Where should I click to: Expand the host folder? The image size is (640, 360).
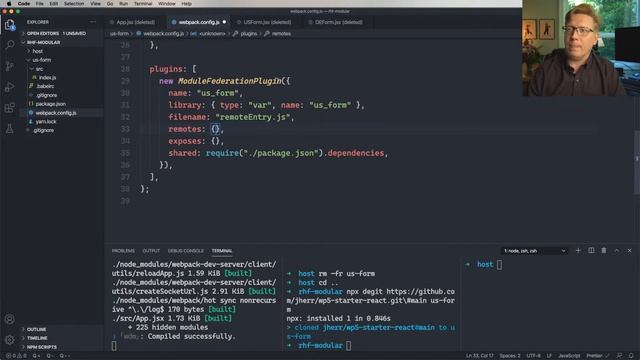(38, 51)
